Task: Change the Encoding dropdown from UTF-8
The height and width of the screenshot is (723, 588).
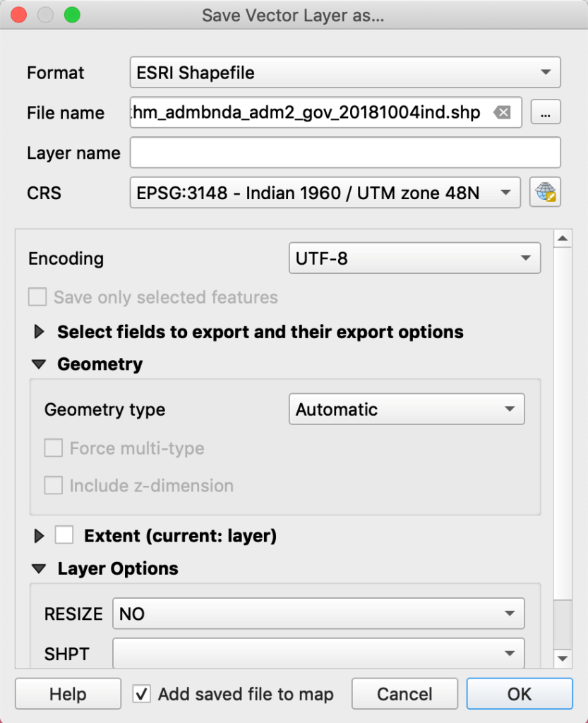Action: pos(415,258)
